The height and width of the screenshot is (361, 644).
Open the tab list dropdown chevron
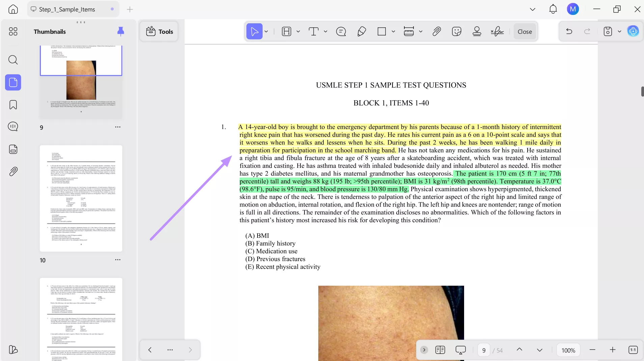(533, 9)
